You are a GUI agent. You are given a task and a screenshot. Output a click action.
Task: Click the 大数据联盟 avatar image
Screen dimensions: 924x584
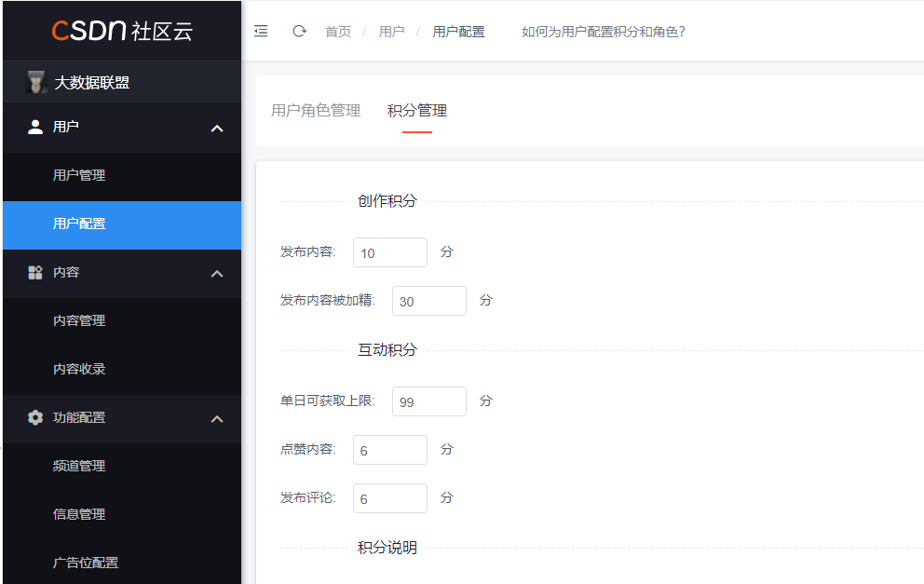[x=36, y=82]
